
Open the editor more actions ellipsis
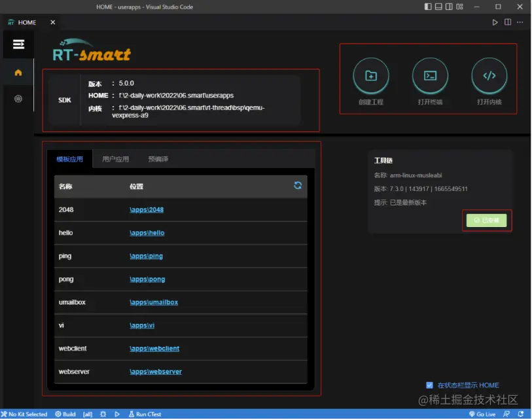pos(520,22)
